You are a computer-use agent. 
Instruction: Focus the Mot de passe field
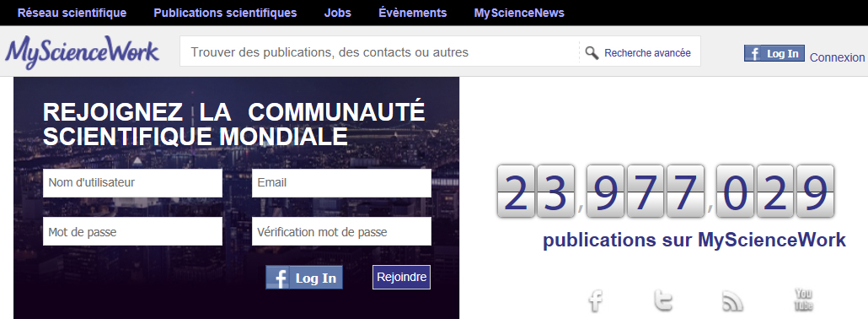point(132,231)
